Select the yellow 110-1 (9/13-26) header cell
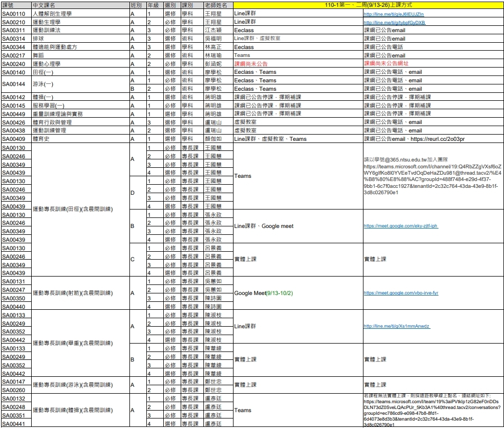The width and height of the screenshot is (504, 428). tap(368, 5)
